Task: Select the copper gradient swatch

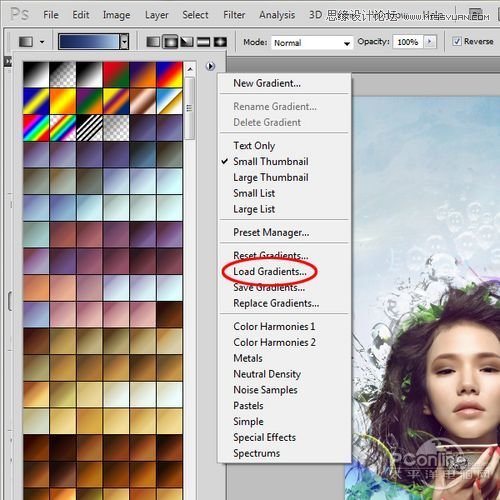Action: (143, 101)
